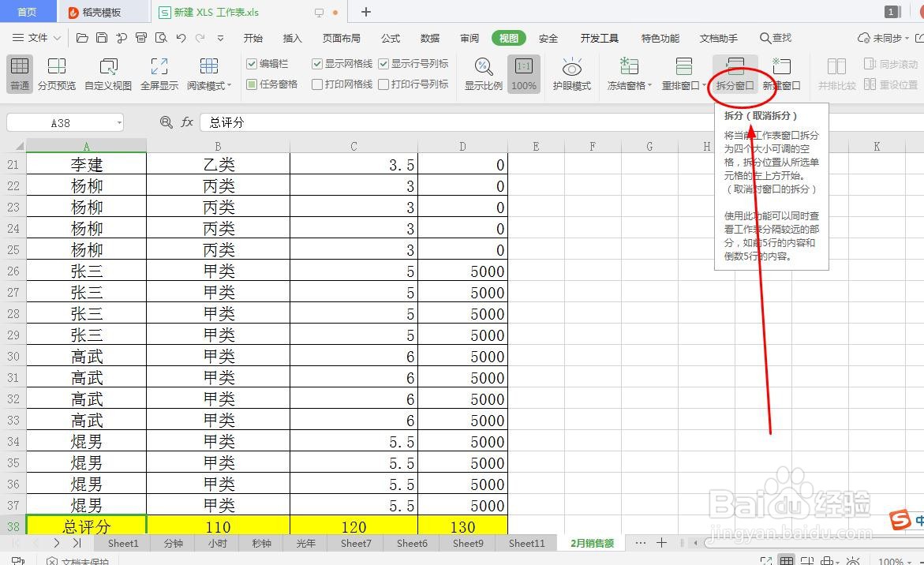Show more sheets via ellipsis button
The width and height of the screenshot is (924, 565).
641,543
